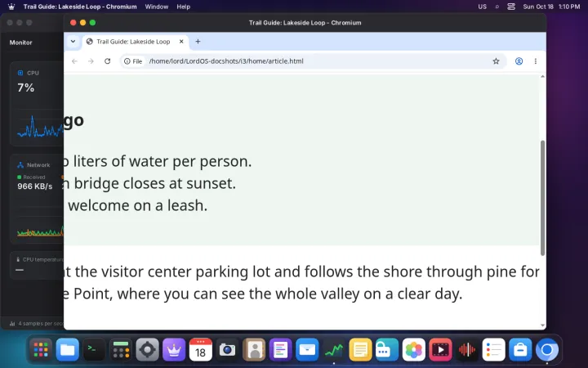Image resolution: width=588 pixels, height=368 pixels.
Task: Open the Help menu in the menu bar
Action: 184,7
